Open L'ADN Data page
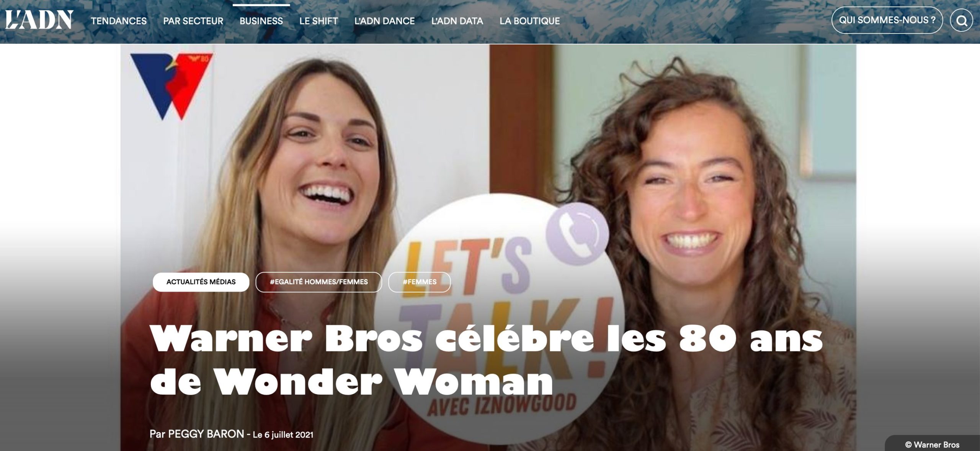This screenshot has width=980, height=451. 457,21
